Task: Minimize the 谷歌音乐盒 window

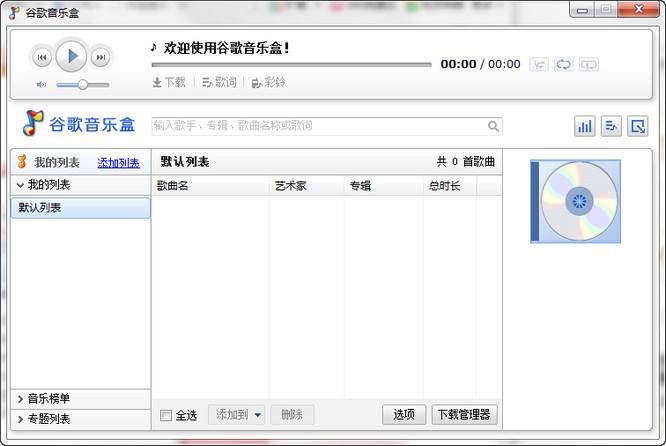Action: click(x=582, y=10)
